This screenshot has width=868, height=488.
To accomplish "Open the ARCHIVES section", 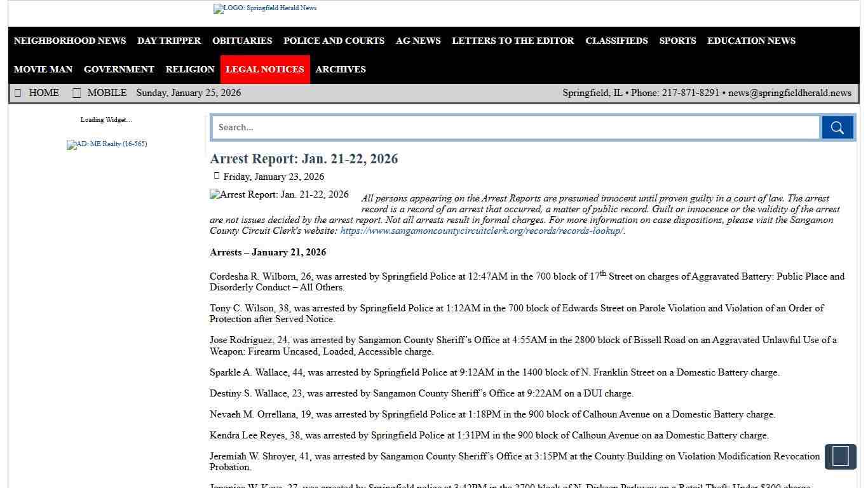I will coord(340,69).
